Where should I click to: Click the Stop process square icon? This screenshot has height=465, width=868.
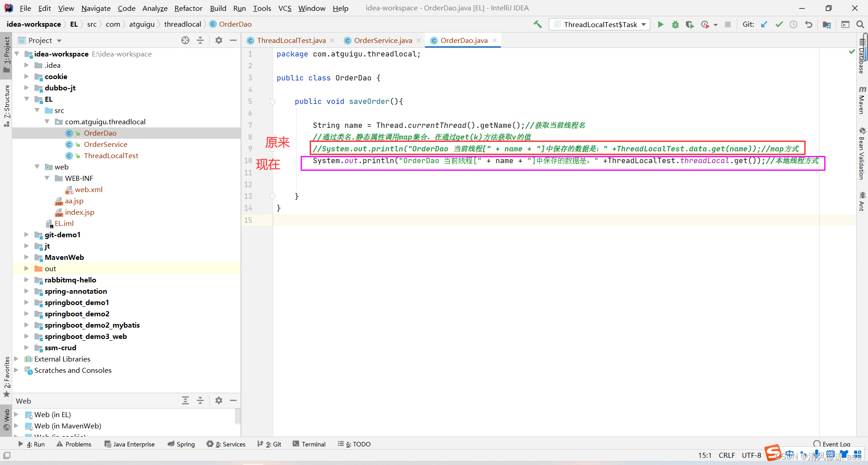coord(727,24)
